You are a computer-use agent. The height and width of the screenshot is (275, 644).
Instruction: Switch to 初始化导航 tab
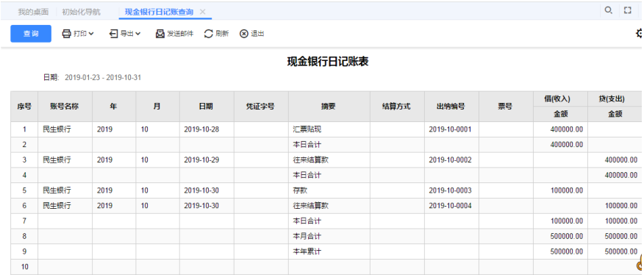[81, 12]
